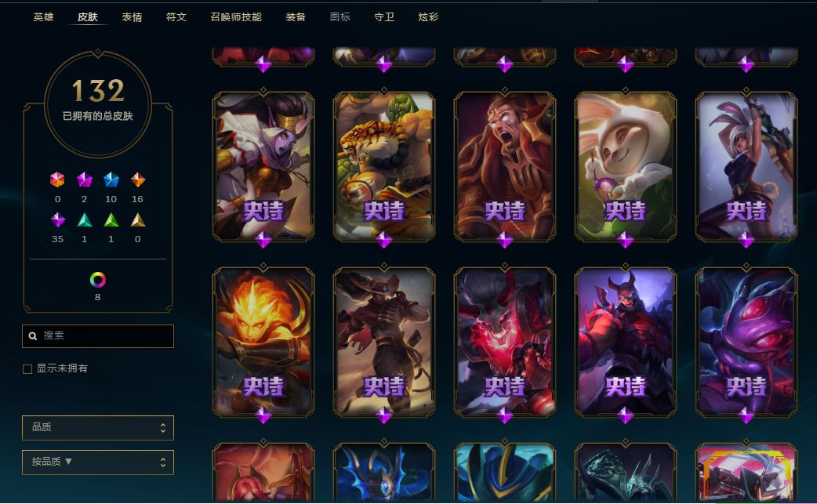The width and height of the screenshot is (817, 504).
Task: Click the green triangle gem icon
Action: click(x=111, y=220)
